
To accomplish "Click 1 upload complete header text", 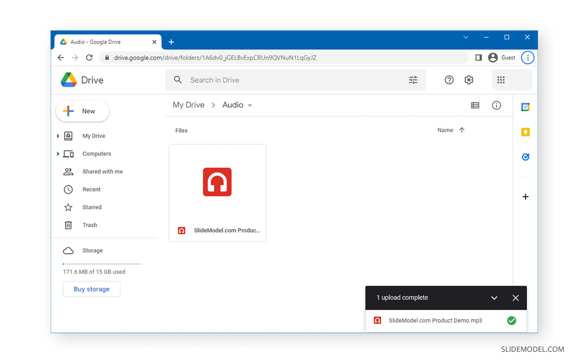I will pos(402,298).
